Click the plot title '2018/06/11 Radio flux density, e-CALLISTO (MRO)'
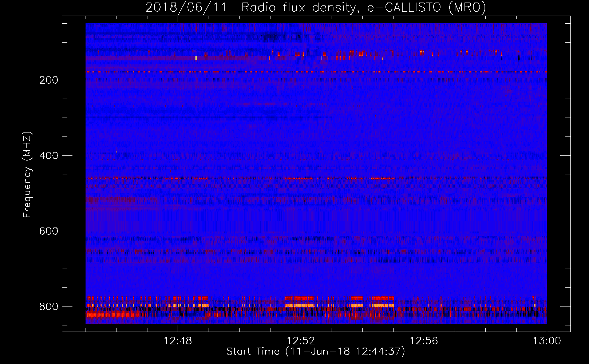 point(316,7)
